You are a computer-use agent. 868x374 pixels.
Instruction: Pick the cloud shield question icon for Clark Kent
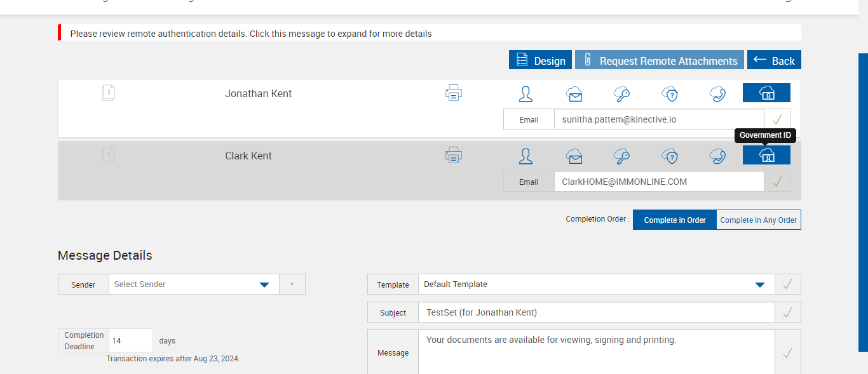tap(670, 156)
